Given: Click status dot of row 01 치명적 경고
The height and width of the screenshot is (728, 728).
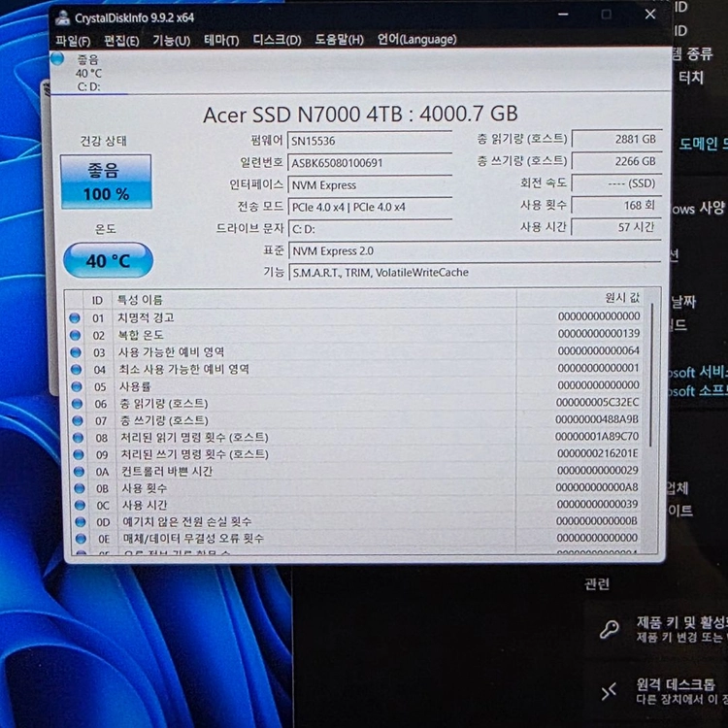Looking at the screenshot, I should pyautogui.click(x=75, y=318).
